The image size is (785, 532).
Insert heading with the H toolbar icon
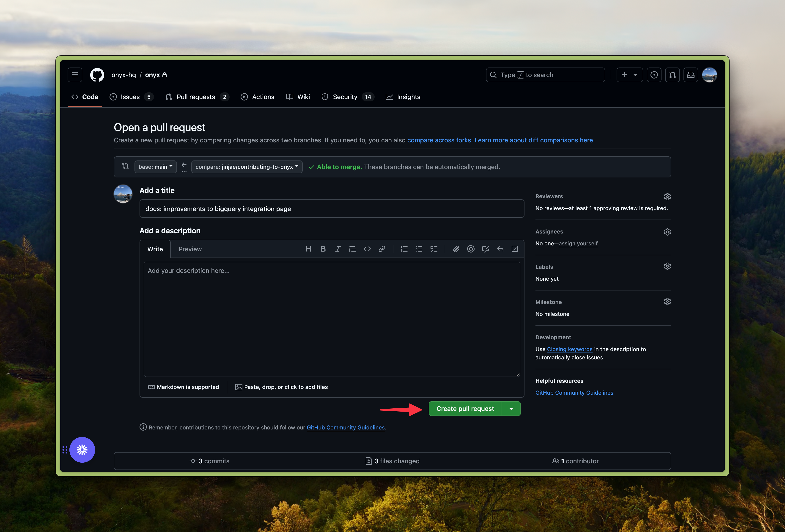[x=308, y=249]
